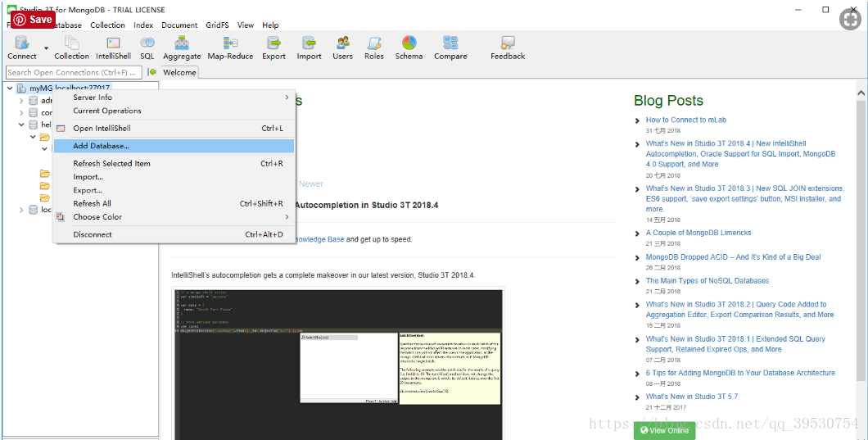This screenshot has width=868, height=440.
Task: Collapse the myMG localhost connection node
Action: (10, 88)
